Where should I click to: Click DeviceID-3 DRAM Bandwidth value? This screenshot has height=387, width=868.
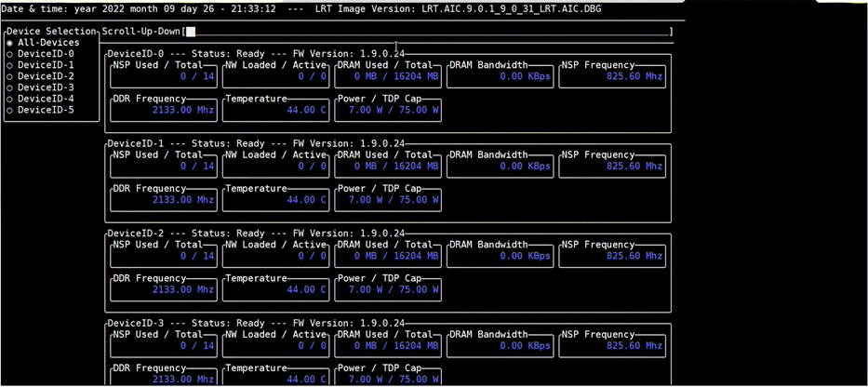click(526, 345)
